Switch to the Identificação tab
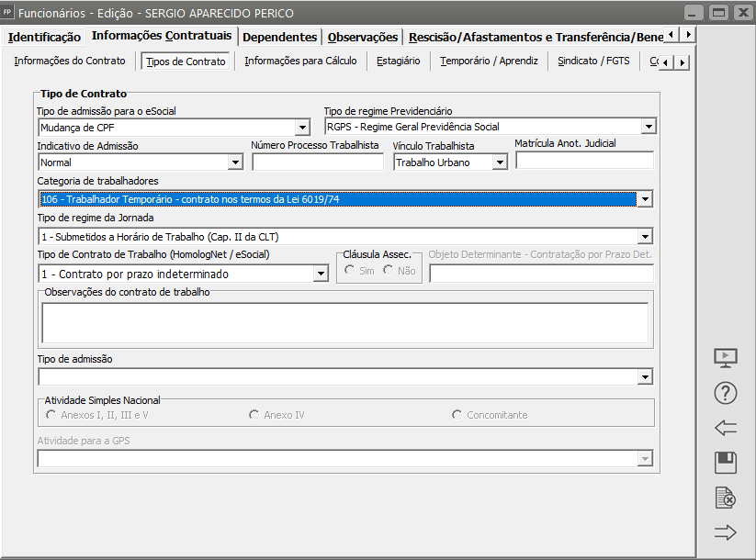 (x=44, y=37)
